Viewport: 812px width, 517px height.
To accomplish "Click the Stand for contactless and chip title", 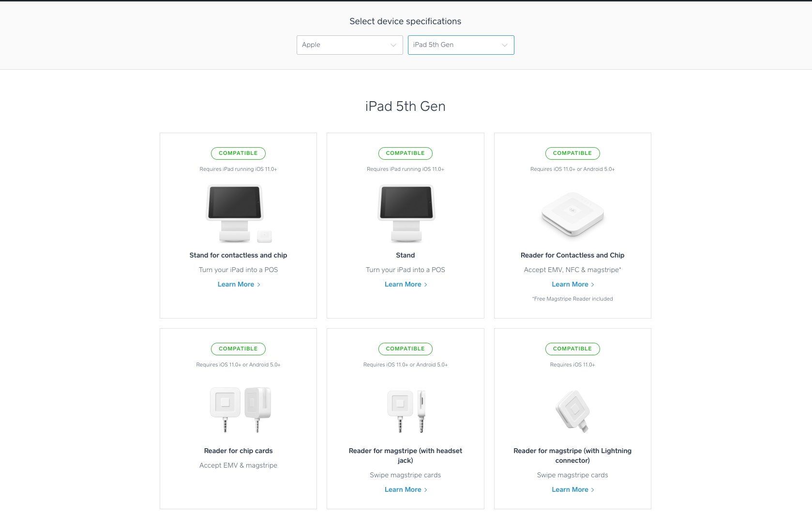I will pyautogui.click(x=238, y=256).
